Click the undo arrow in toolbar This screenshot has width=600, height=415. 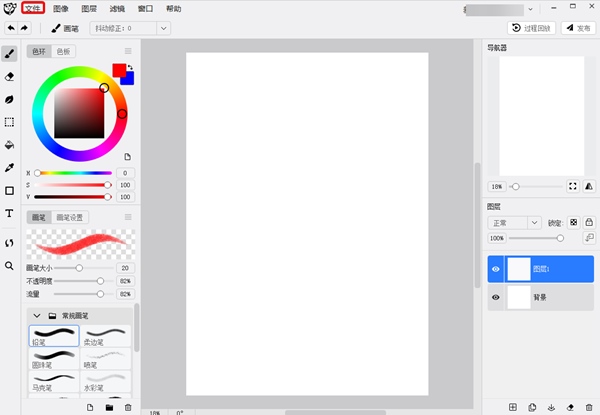point(10,29)
